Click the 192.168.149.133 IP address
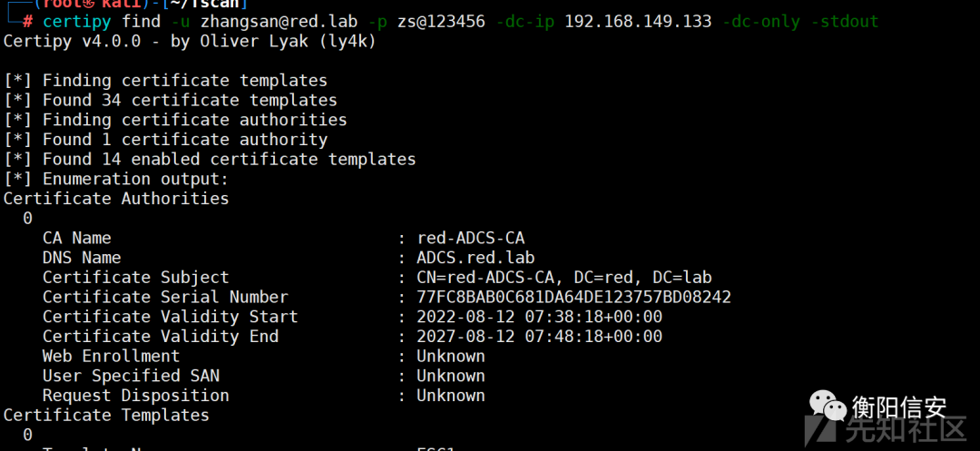Screen dimensions: 980x451 pyautogui.click(x=638, y=22)
